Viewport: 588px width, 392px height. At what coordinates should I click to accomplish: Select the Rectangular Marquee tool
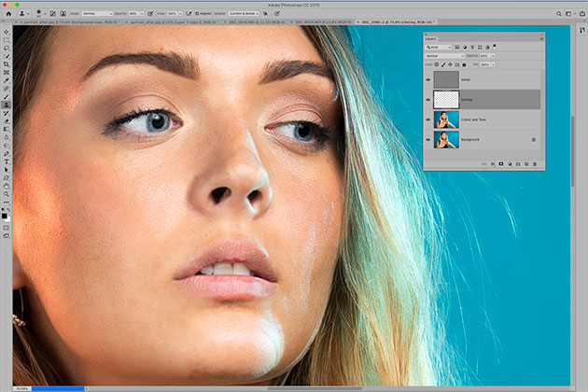[x=7, y=40]
